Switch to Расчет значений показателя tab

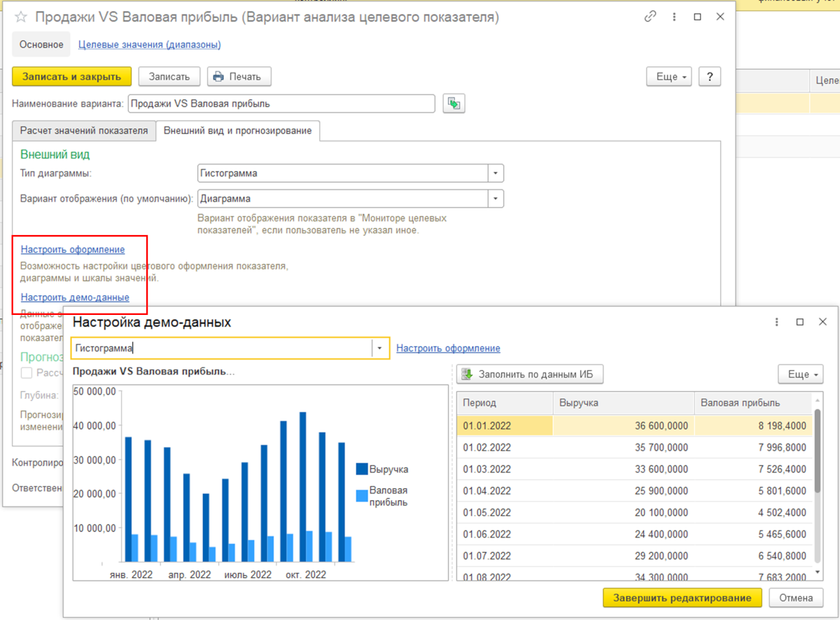point(84,131)
